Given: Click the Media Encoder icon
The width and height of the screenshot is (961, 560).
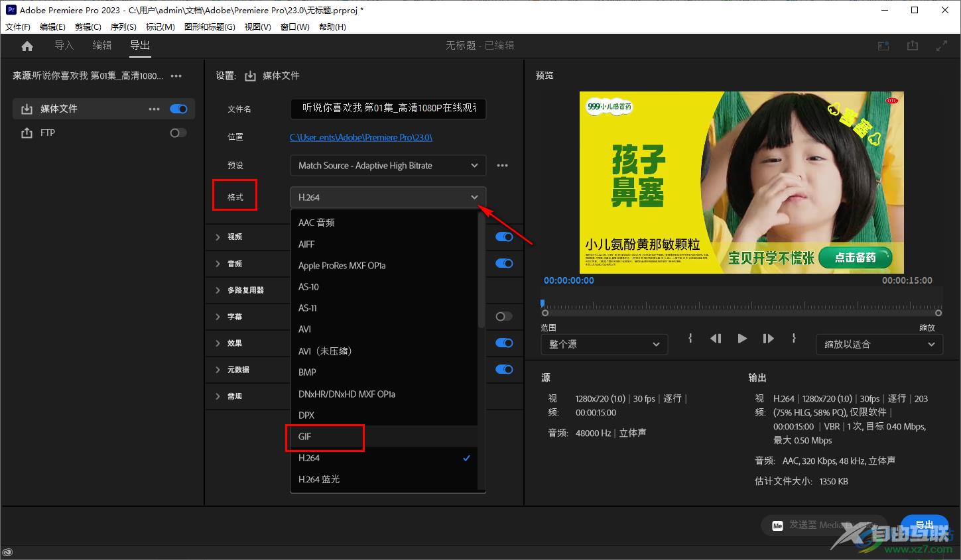Looking at the screenshot, I should (x=778, y=526).
